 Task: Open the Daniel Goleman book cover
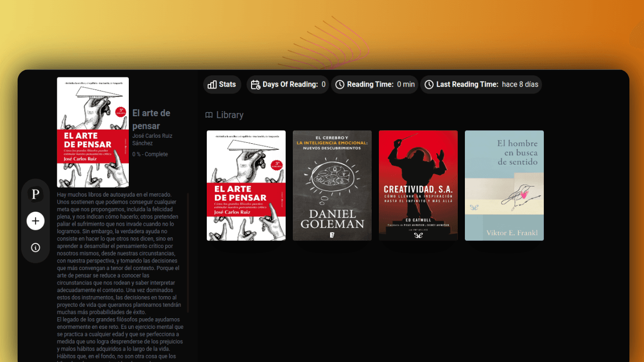(332, 186)
